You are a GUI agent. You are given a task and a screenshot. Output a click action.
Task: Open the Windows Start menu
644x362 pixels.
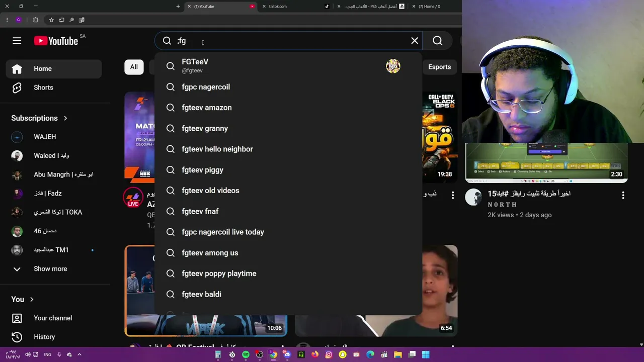(x=426, y=354)
